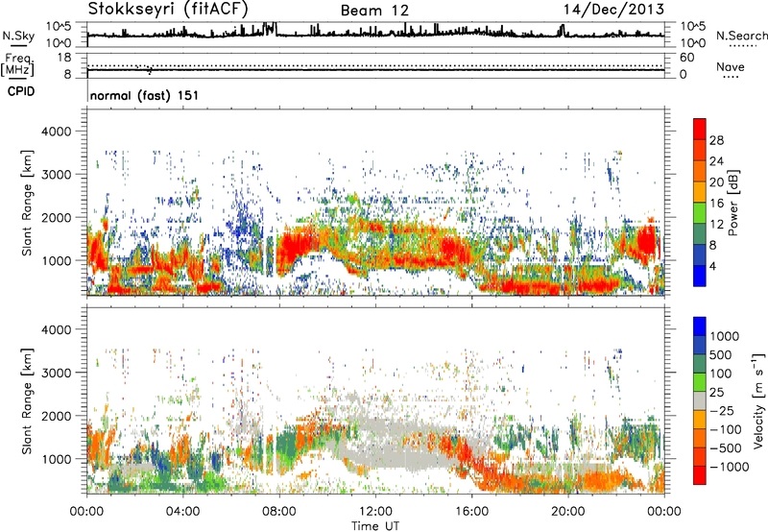
Task: Click the '16:00' time axis label
Action: pos(471,512)
